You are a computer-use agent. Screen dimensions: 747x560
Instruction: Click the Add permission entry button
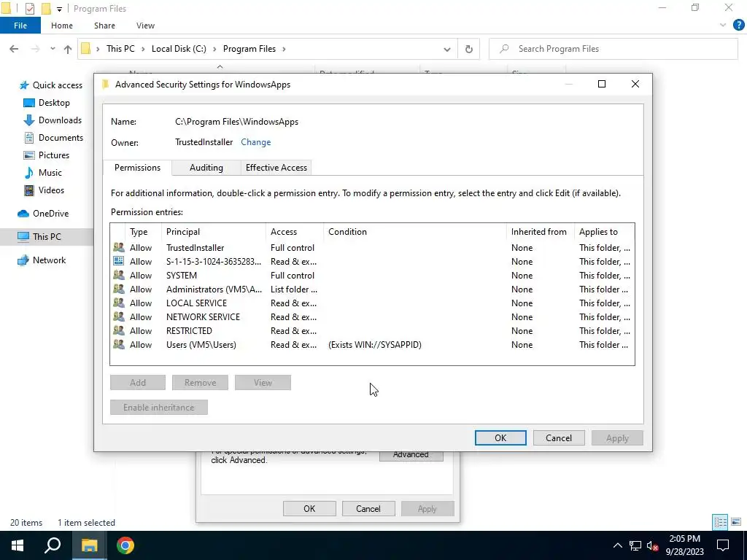(x=138, y=382)
